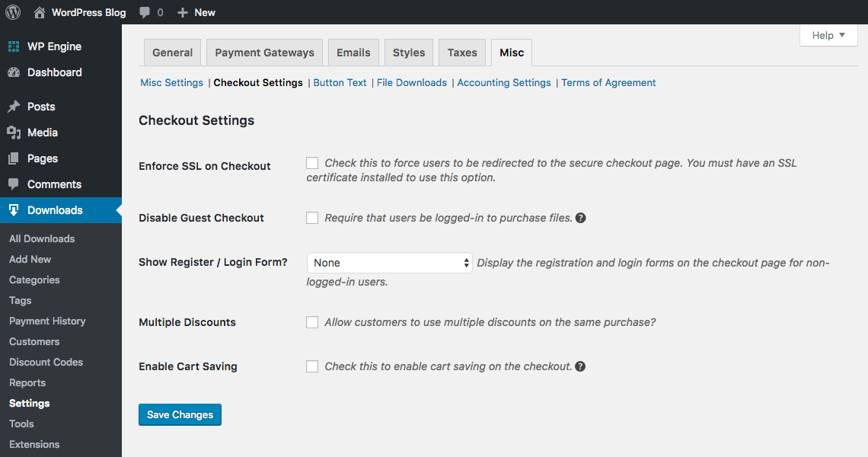
Task: Open the Taxes tab
Action: [462, 53]
